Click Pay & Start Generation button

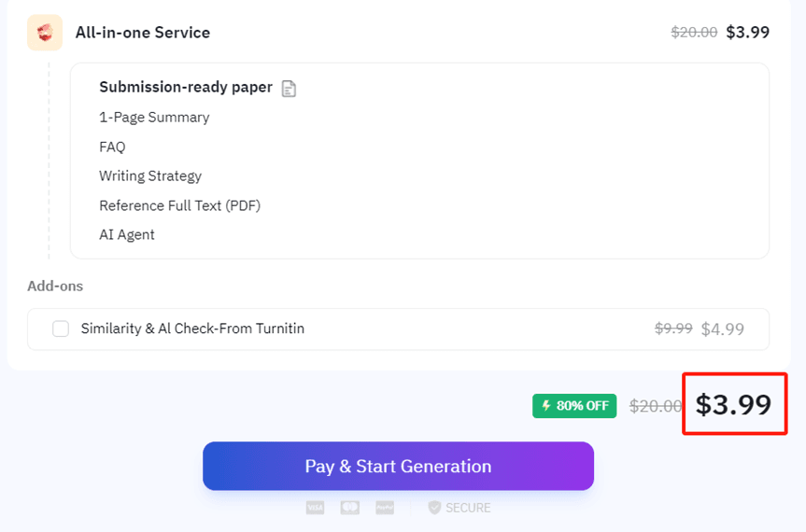click(399, 466)
